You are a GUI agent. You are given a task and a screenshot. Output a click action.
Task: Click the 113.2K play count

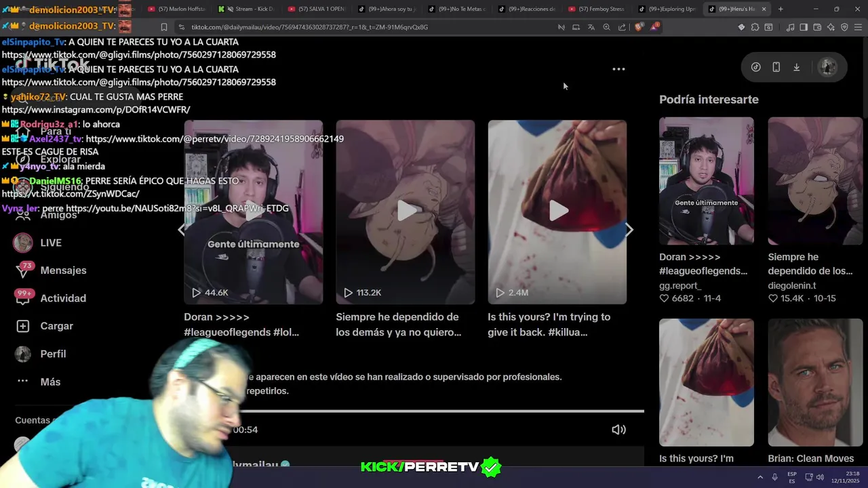pos(362,293)
